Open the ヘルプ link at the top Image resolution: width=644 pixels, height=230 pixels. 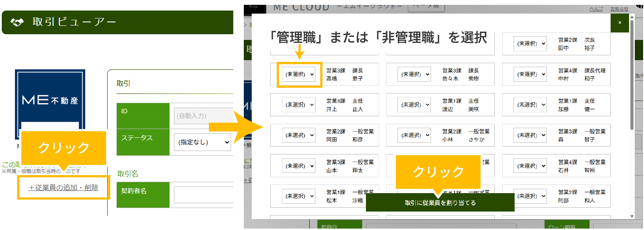click(x=596, y=9)
